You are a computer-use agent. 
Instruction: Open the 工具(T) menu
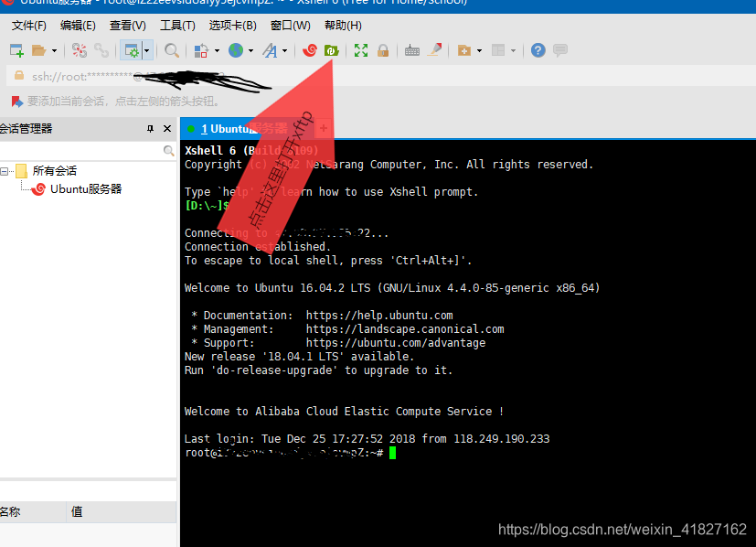tap(177, 26)
